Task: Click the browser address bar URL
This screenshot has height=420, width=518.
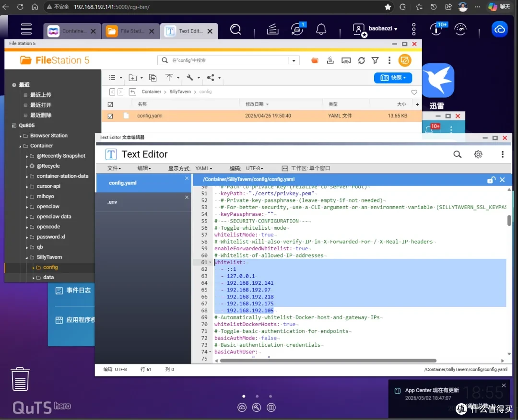Action: pyautogui.click(x=112, y=7)
